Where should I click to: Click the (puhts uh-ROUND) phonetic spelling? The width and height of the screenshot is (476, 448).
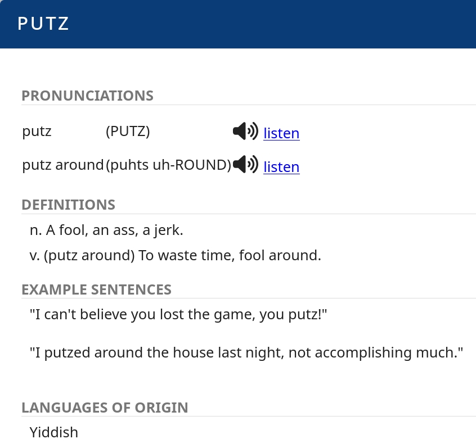point(168,165)
